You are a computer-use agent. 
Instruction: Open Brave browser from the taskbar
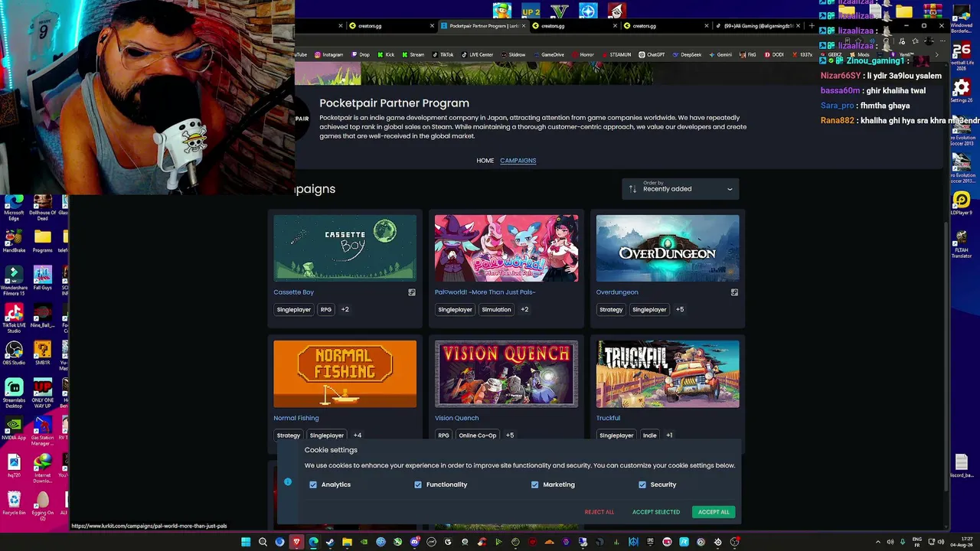click(x=296, y=542)
